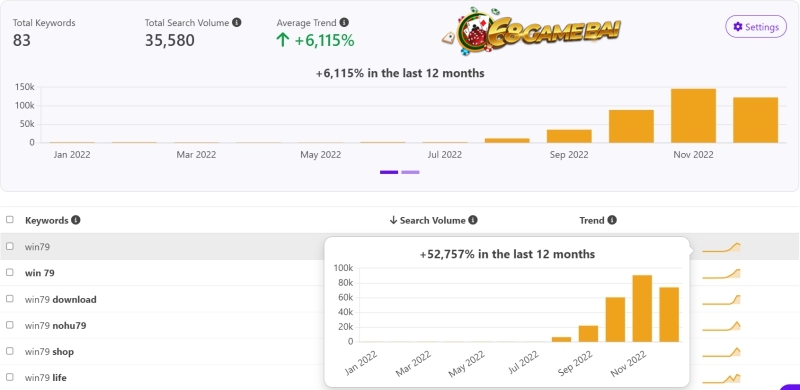Click the Nov 2022 bar in top chart

[x=693, y=115]
